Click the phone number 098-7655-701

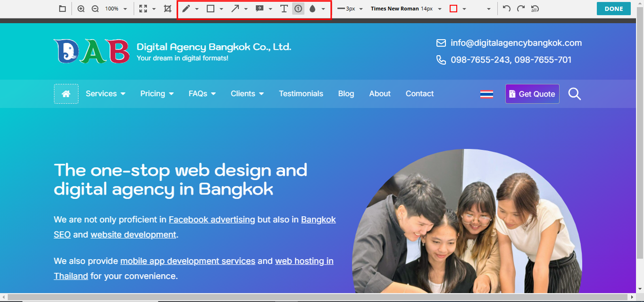pos(543,60)
